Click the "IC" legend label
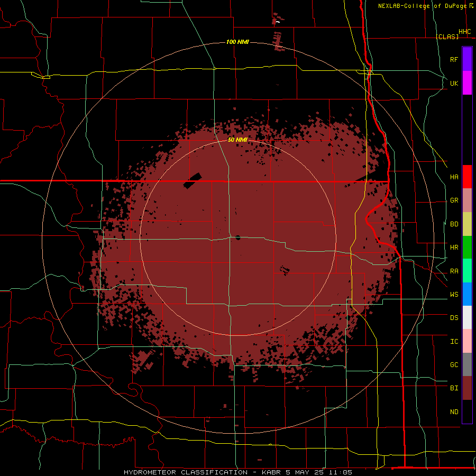The height and width of the screenshot is (476, 476). coord(454,342)
